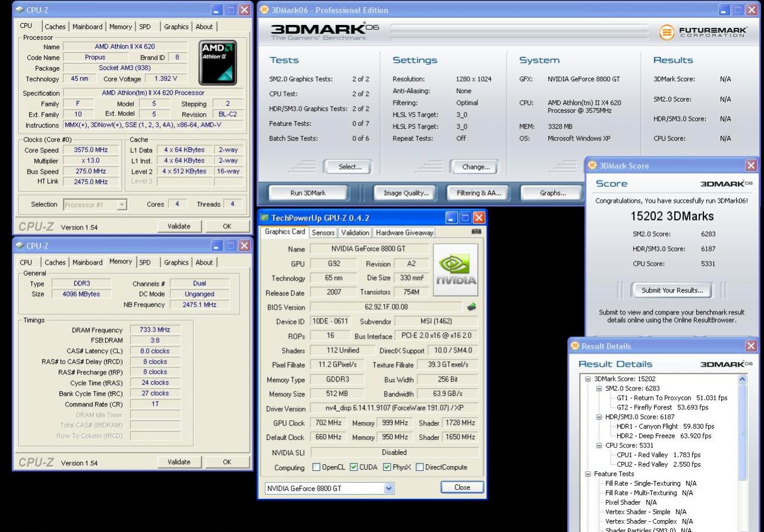Select GT2 - Firefly Forest row
This screenshot has height=532, width=764.
[x=662, y=407]
